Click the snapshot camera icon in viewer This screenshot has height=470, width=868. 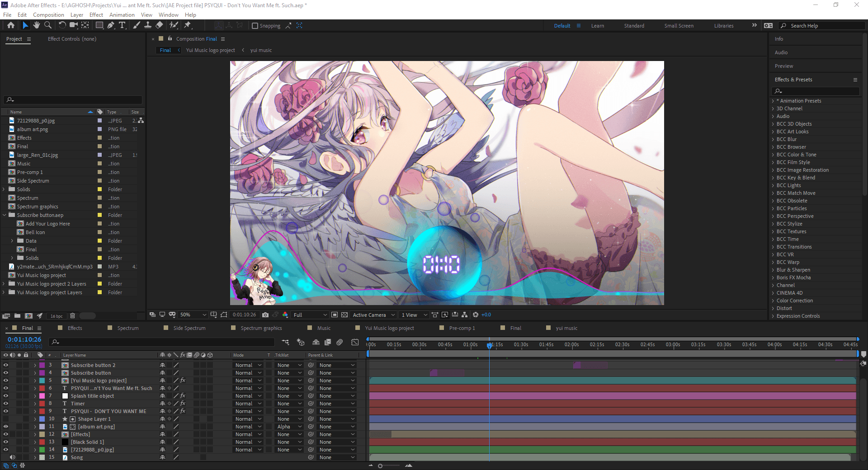tap(265, 315)
